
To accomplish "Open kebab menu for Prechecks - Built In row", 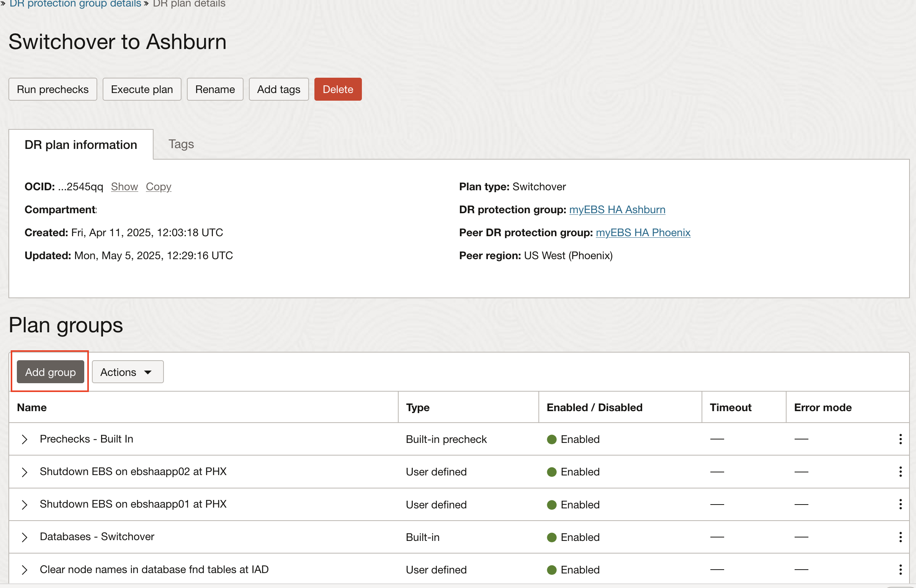I will (900, 439).
